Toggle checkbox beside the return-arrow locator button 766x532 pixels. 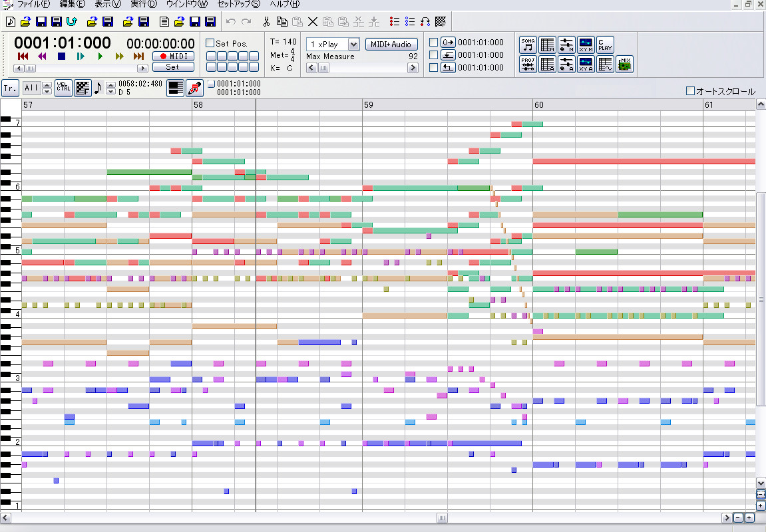click(433, 68)
